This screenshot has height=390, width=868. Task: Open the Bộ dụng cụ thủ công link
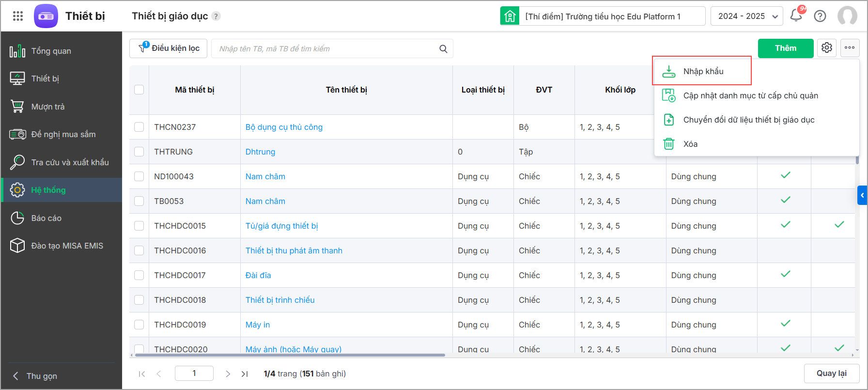pyautogui.click(x=284, y=127)
